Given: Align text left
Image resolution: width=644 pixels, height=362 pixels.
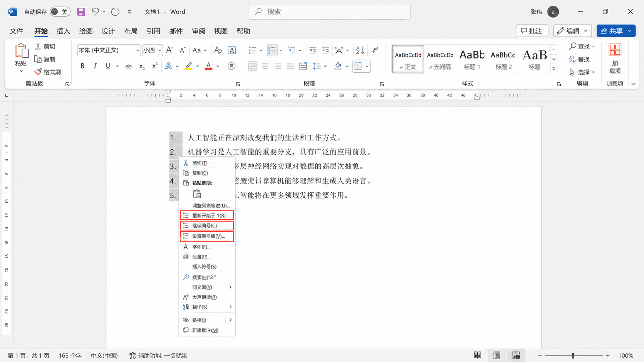Looking at the screenshot, I should [x=252, y=66].
